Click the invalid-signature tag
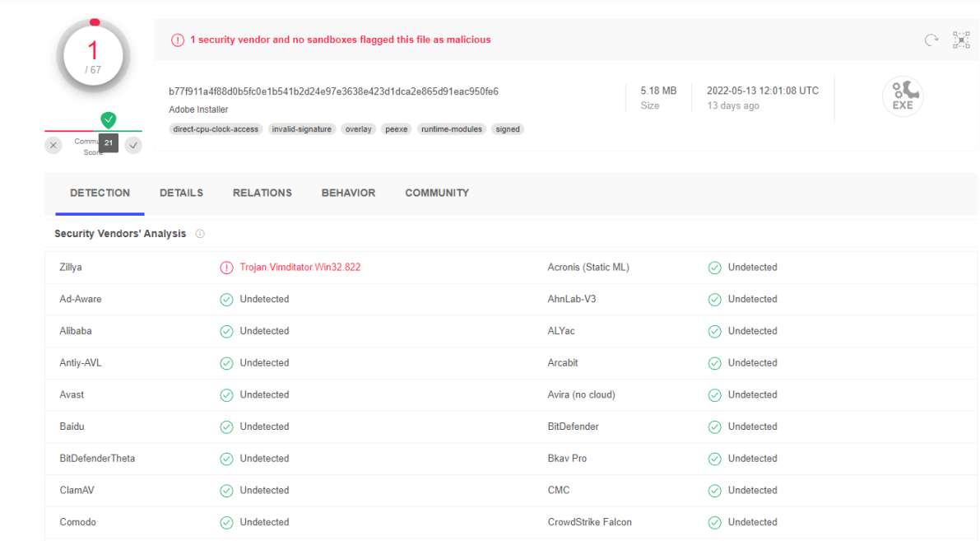Screen dimensions: 980x541 (x=302, y=129)
